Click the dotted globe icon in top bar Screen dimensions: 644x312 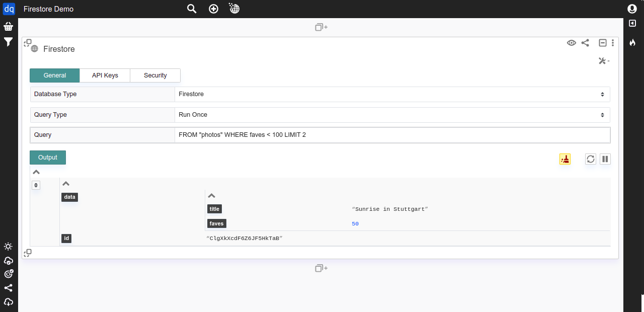pos(234,8)
